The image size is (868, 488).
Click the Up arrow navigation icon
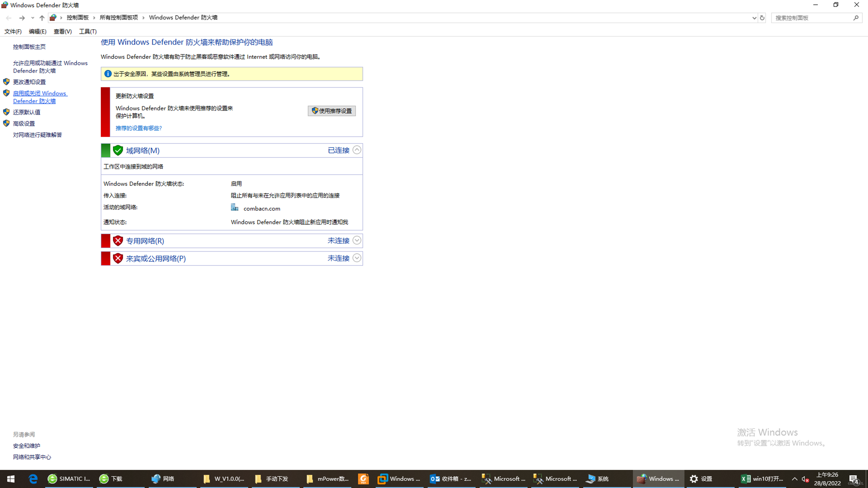42,18
